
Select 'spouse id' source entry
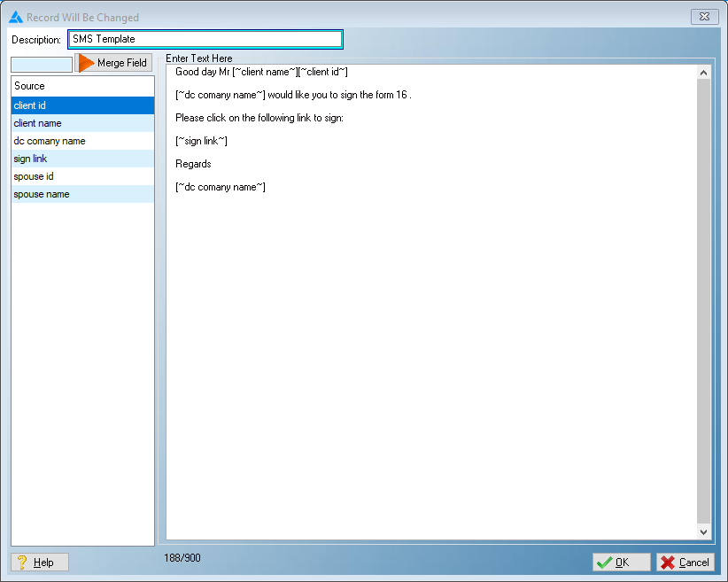pyautogui.click(x=82, y=176)
